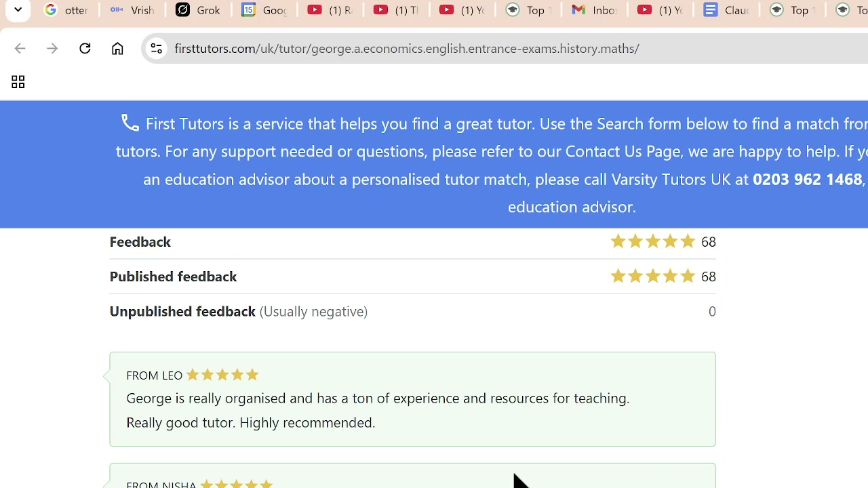Click the Published feedback star rating
The height and width of the screenshot is (488, 868).
pyautogui.click(x=652, y=276)
